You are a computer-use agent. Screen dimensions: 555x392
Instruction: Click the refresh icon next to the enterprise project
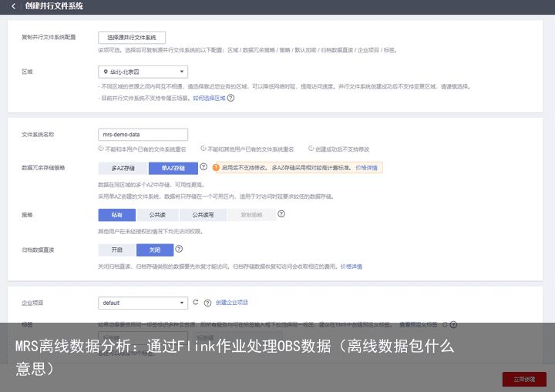click(x=195, y=302)
